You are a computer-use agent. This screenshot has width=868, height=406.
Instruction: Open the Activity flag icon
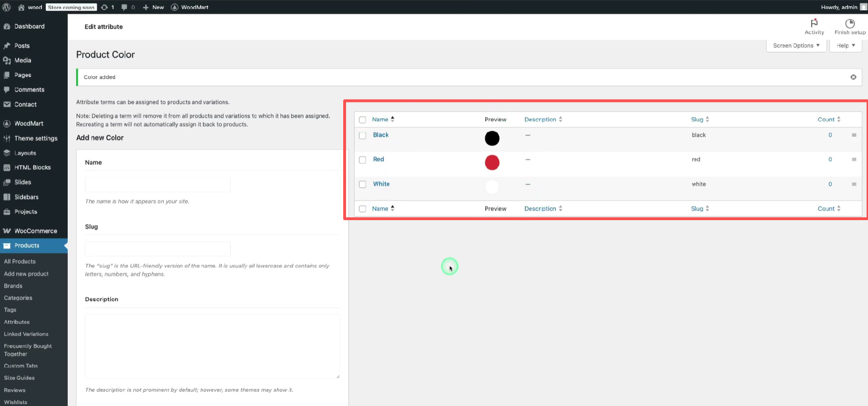814,27
